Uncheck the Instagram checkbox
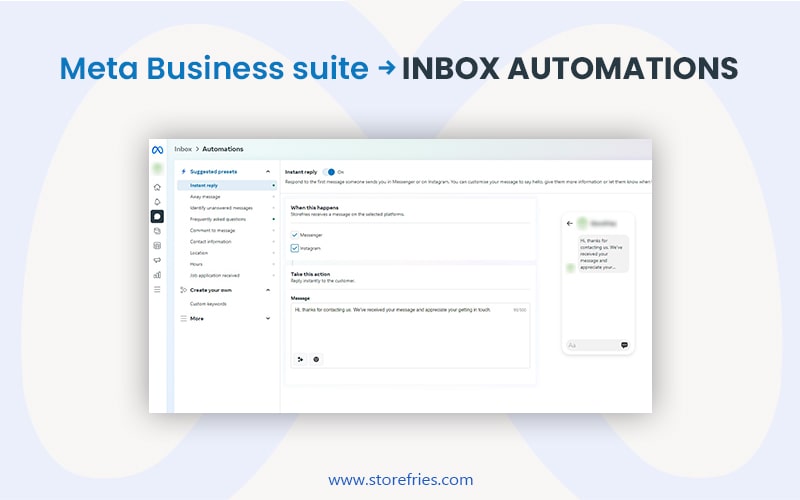The height and width of the screenshot is (500, 800). (295, 247)
